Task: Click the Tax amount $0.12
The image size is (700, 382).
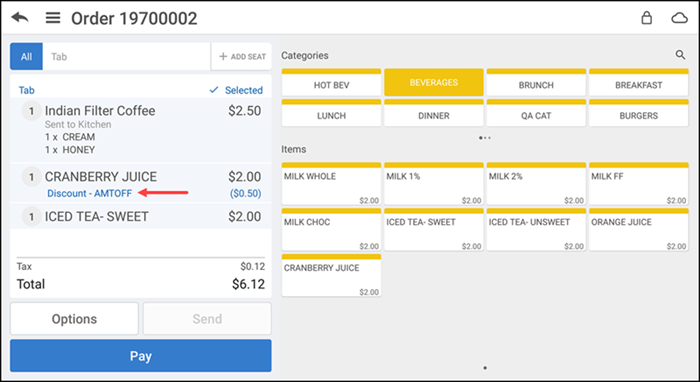Action: pyautogui.click(x=253, y=267)
